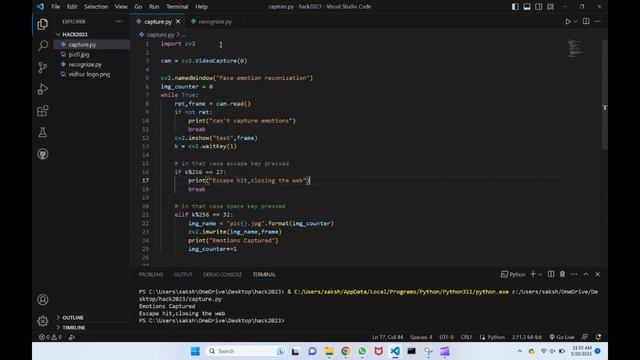The height and width of the screenshot is (360, 640).
Task: Open the File menu
Action: [x=56, y=7]
